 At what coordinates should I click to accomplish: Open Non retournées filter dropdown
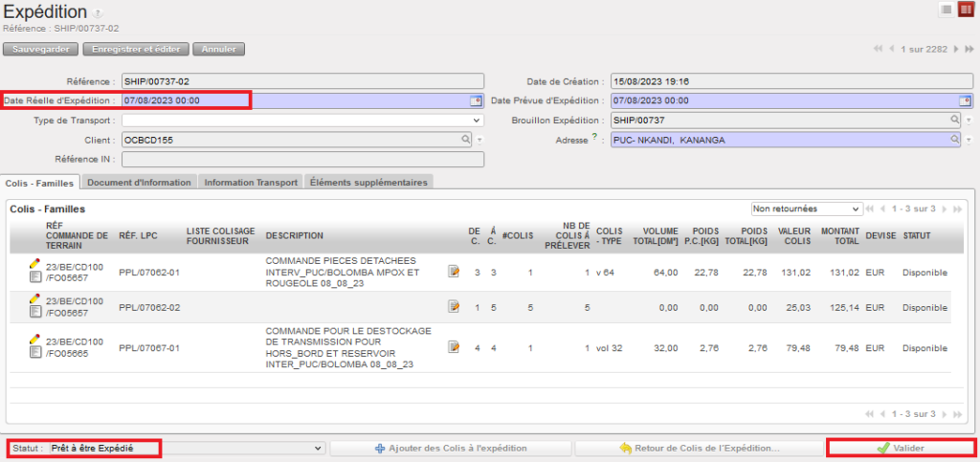tap(806, 209)
